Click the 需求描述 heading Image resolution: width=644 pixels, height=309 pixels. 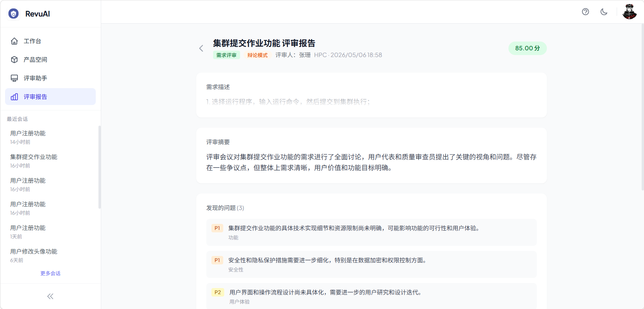click(x=218, y=87)
